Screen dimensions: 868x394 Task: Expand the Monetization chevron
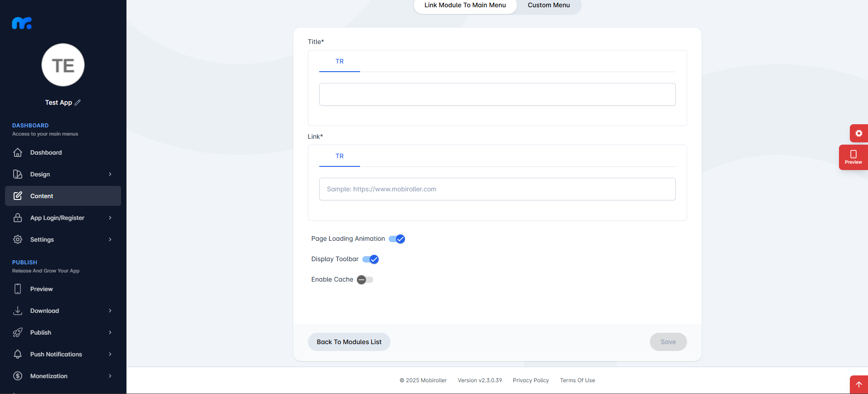pyautogui.click(x=110, y=376)
